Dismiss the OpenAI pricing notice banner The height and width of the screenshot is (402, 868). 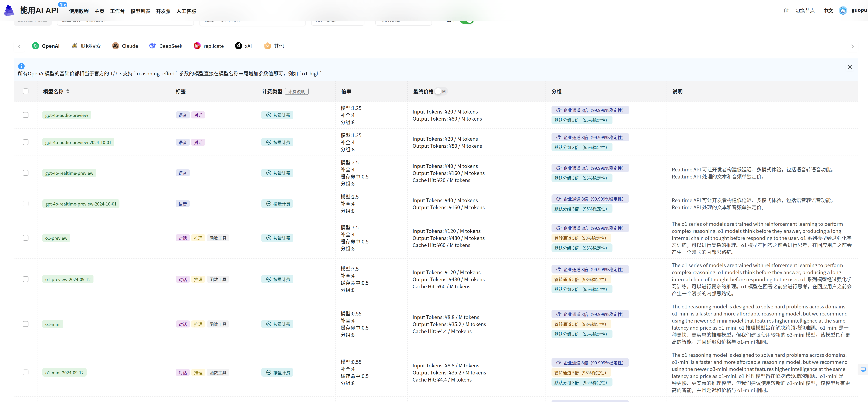point(849,67)
